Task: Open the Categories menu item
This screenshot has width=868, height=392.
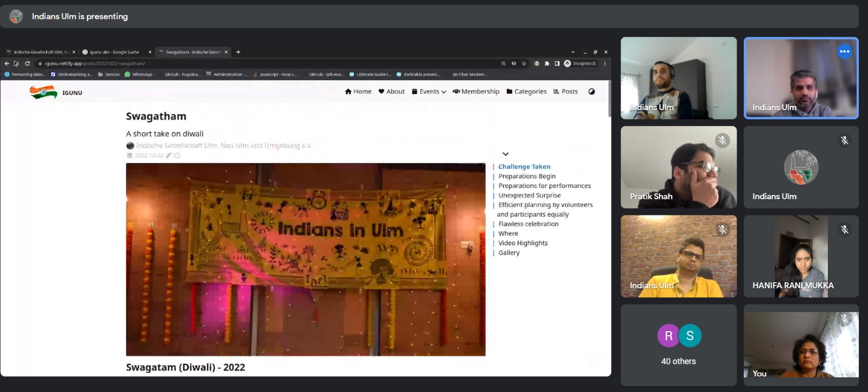Action: point(526,92)
